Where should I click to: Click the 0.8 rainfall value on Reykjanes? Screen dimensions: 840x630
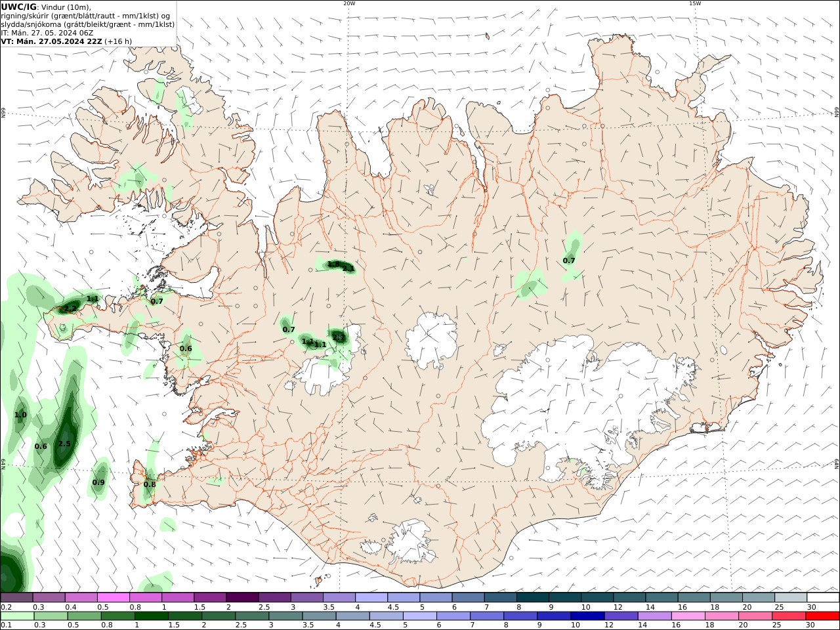click(150, 484)
